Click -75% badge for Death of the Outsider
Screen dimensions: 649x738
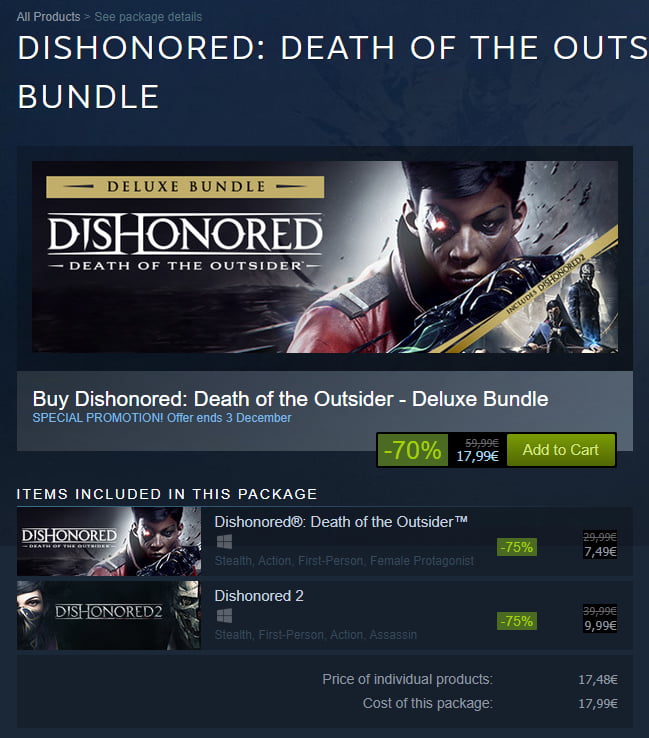517,547
